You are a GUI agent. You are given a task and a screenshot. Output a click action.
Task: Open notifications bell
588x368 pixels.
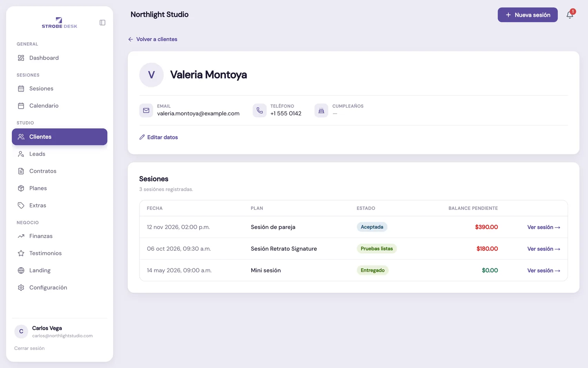(x=570, y=15)
